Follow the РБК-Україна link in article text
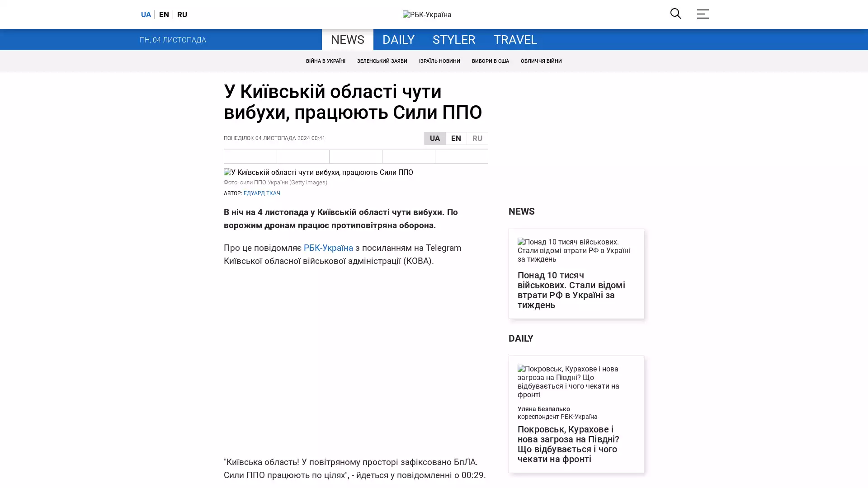Screen dimensions: 868x488 pos(328,248)
